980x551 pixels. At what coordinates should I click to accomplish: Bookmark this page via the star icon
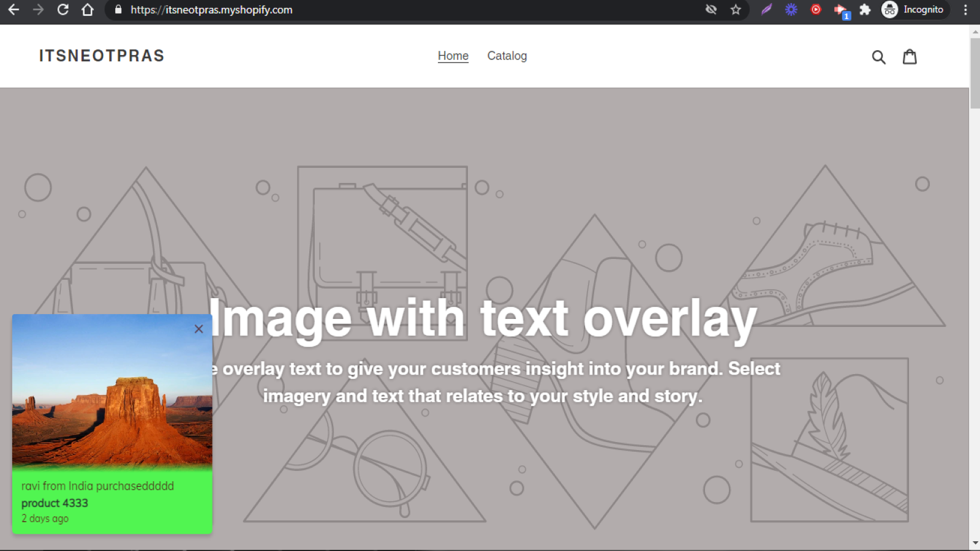(x=735, y=10)
